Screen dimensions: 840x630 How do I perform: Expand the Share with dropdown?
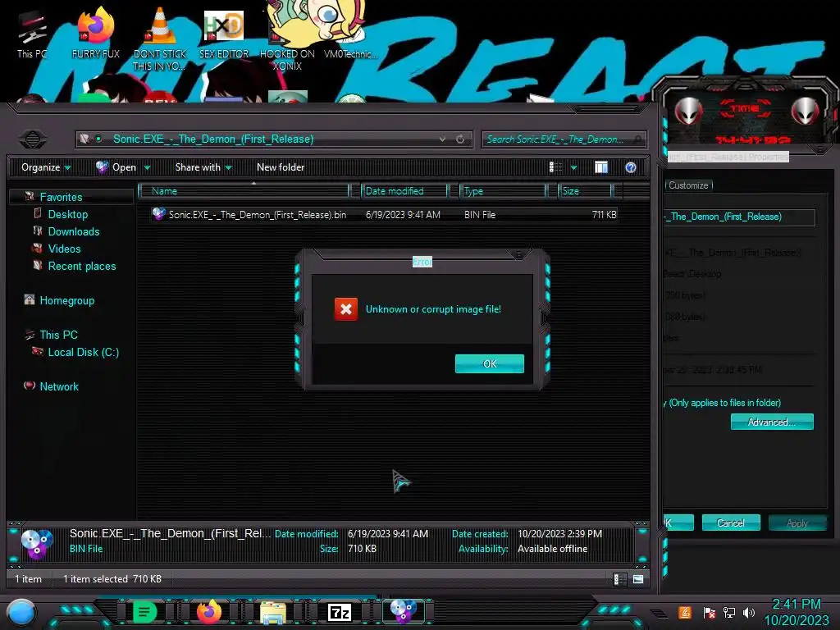click(x=203, y=167)
